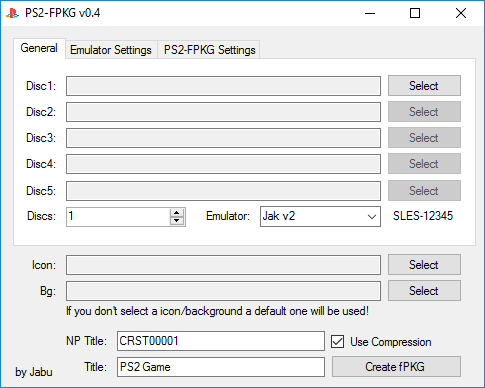The width and height of the screenshot is (485, 388).
Task: Click the Create fPKG button
Action: (x=396, y=367)
